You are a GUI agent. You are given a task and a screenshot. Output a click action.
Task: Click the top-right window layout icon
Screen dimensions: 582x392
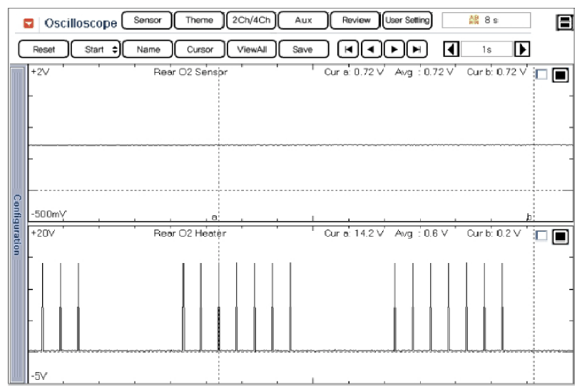[x=570, y=23]
